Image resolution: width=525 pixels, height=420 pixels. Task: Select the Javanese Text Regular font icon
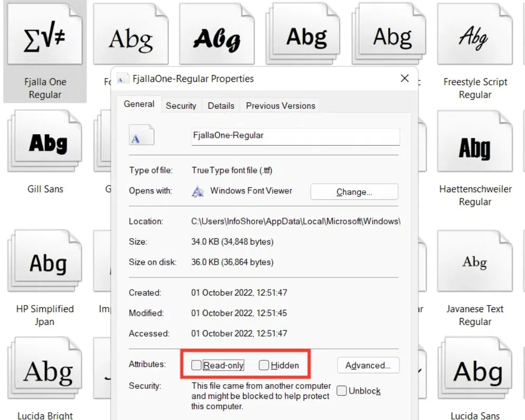point(475,261)
